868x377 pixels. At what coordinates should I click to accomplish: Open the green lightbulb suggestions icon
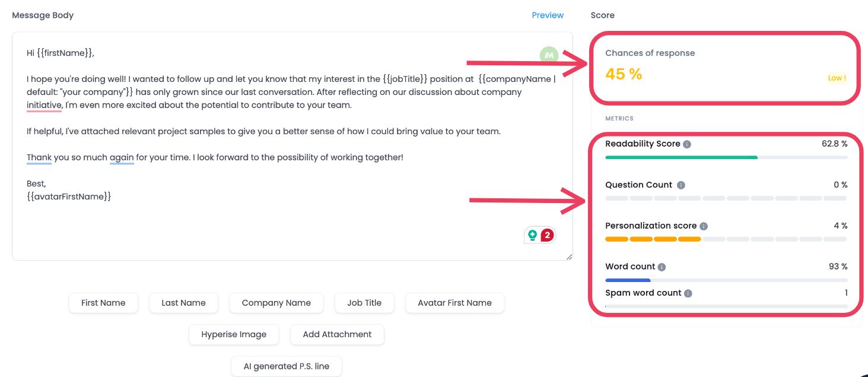click(x=532, y=235)
